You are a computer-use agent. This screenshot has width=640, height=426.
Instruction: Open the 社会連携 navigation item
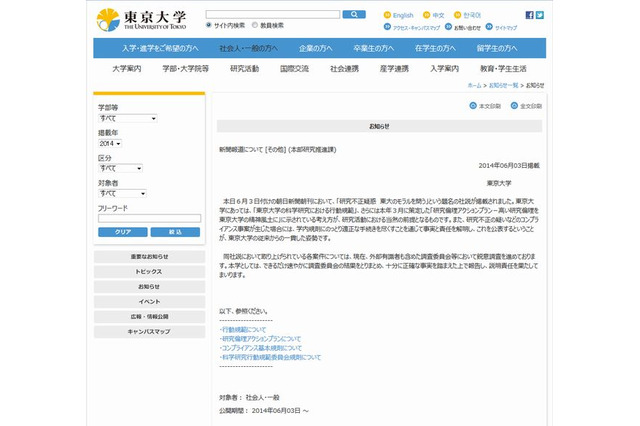pyautogui.click(x=344, y=69)
